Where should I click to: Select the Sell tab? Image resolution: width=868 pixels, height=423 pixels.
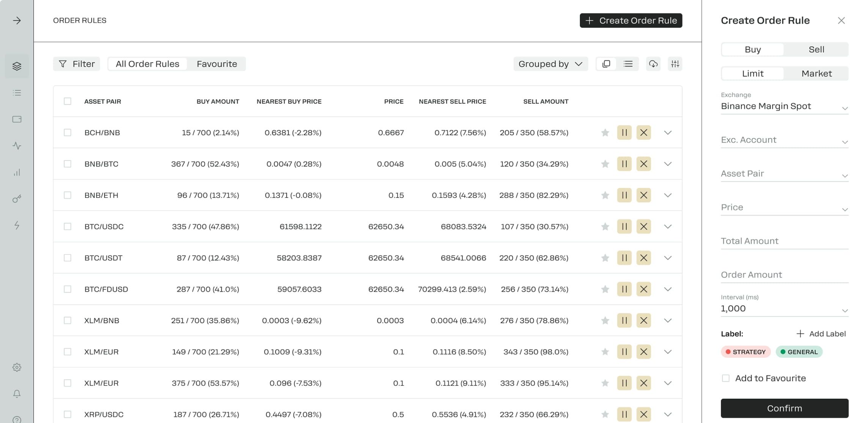(x=816, y=50)
